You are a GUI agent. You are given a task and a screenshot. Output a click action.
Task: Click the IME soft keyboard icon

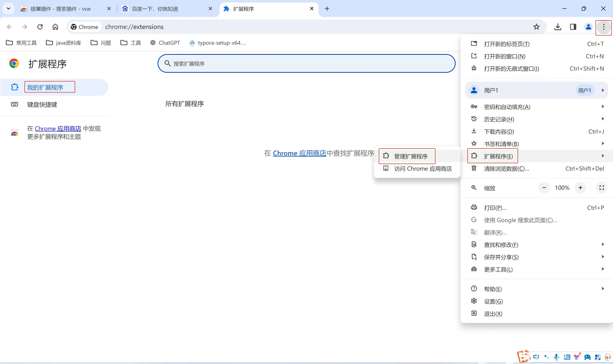(x=567, y=357)
